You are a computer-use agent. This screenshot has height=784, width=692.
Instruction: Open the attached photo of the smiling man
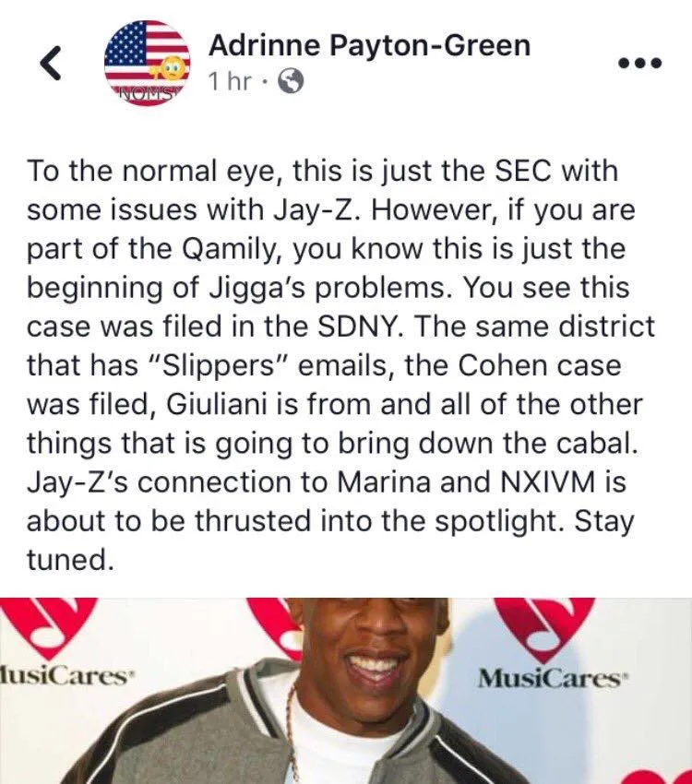(346, 691)
